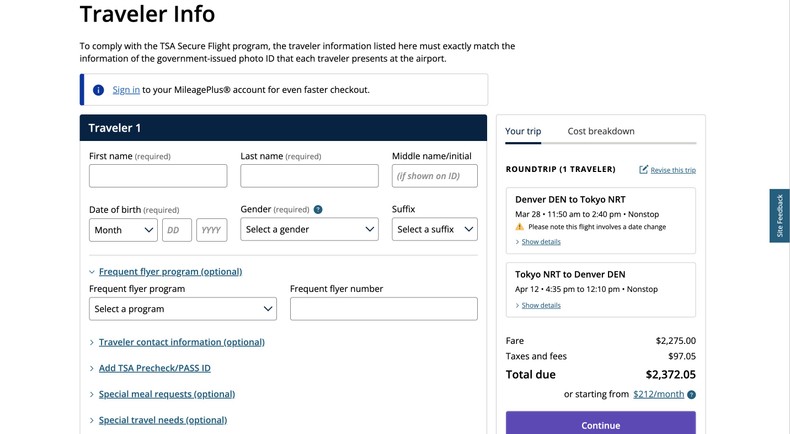Screen dimensions: 790x434
Task: Click the info icon beside Sign in
Action: [98, 90]
